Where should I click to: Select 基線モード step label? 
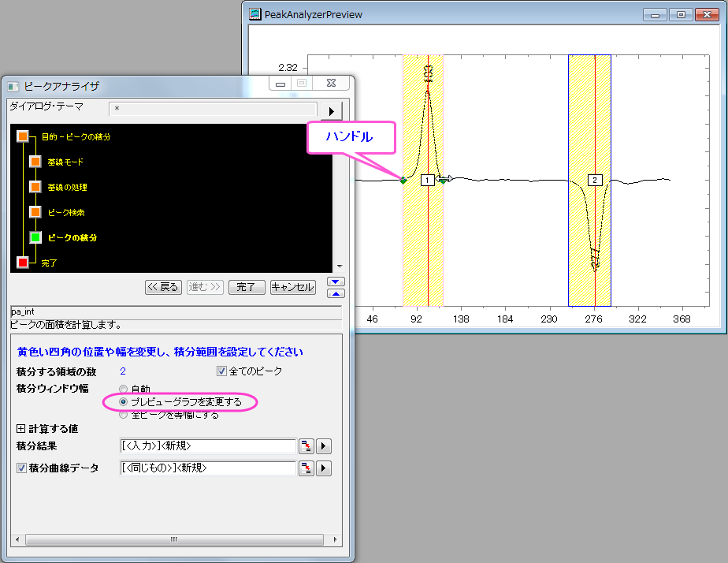65,162
